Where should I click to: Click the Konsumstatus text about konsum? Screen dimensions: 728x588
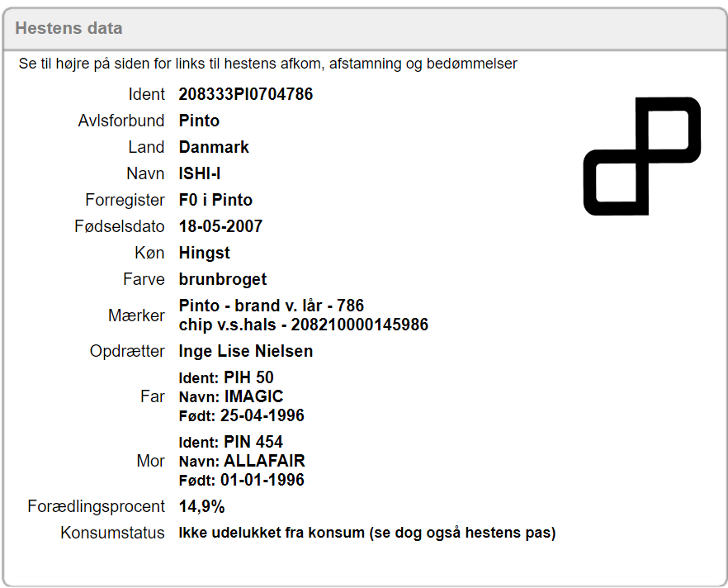pyautogui.click(x=367, y=533)
